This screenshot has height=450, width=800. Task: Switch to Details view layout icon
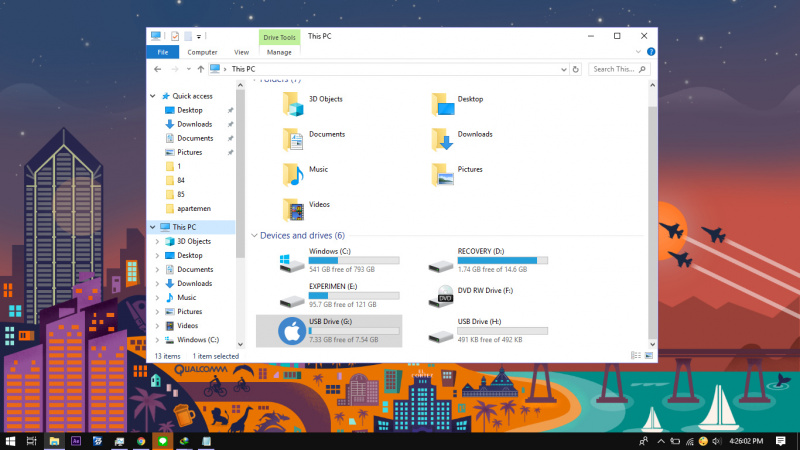[636, 356]
